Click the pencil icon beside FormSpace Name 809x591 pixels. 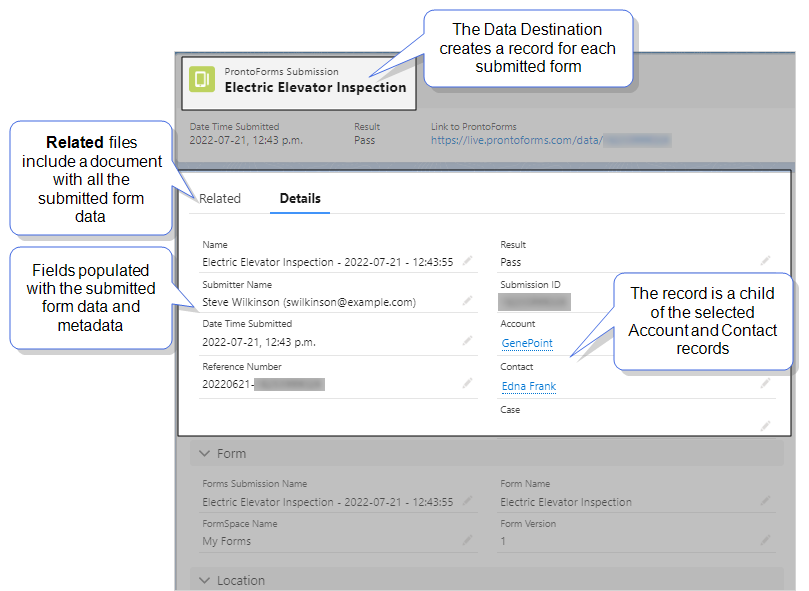[x=467, y=540]
